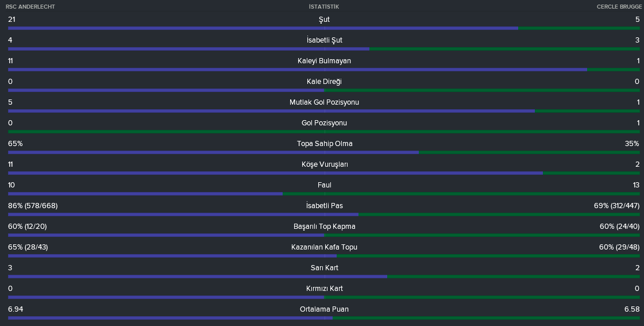Click the Kale Direği row label
This screenshot has width=644, height=326.
pyautogui.click(x=324, y=82)
